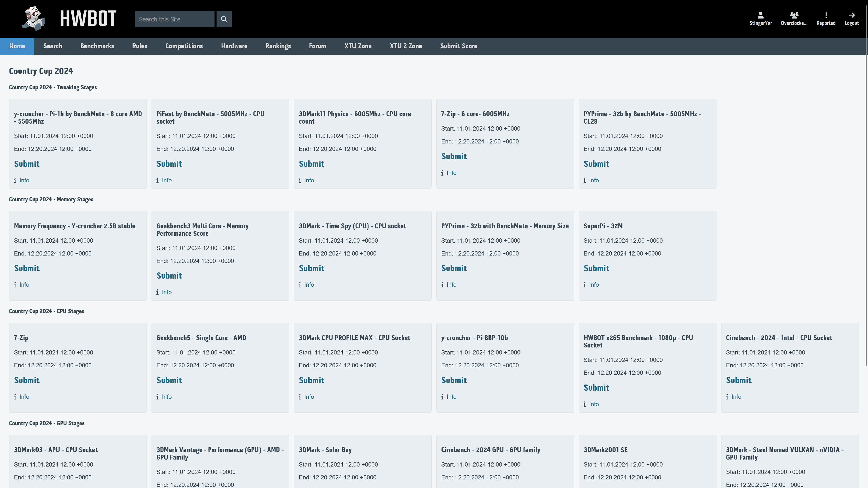Click info icon under 7-Zip CPU stage
This screenshot has width=868, height=488.
[x=15, y=397]
